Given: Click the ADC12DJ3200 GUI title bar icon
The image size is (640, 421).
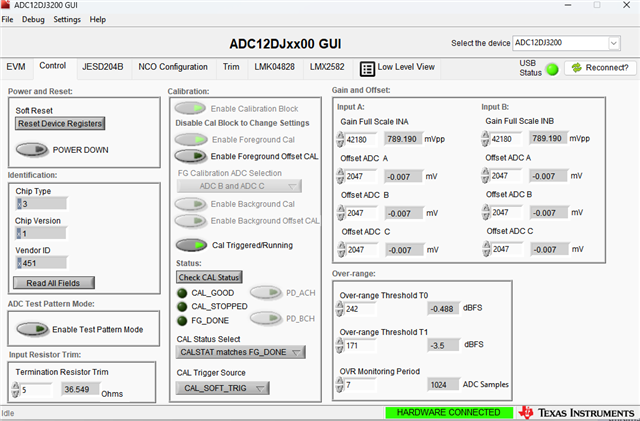Looking at the screenshot, I should coord(5,4).
